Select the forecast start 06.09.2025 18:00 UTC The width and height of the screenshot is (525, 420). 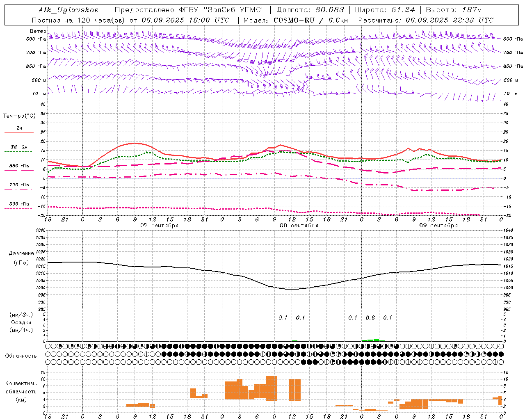(x=185, y=20)
